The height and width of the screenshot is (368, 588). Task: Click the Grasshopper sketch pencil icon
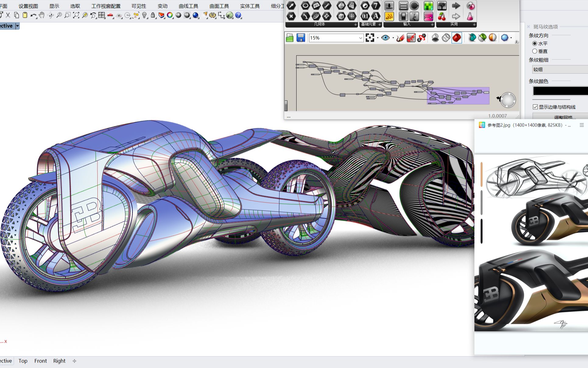400,38
